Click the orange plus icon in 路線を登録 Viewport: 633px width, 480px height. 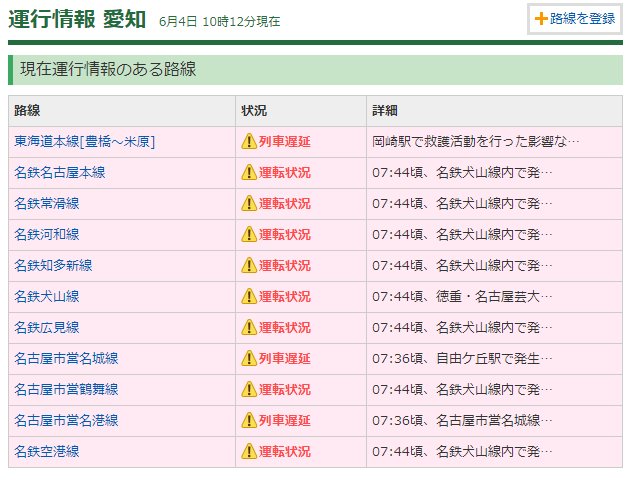[541, 19]
